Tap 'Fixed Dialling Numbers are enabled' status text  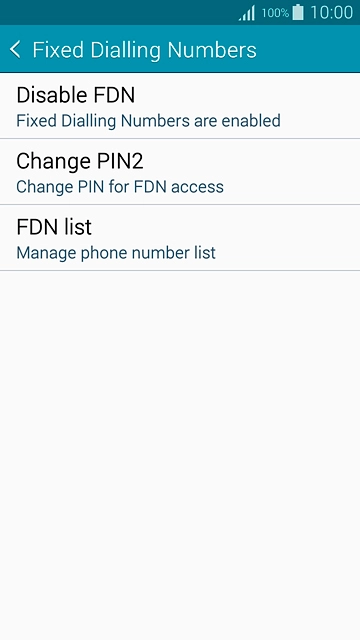(148, 121)
